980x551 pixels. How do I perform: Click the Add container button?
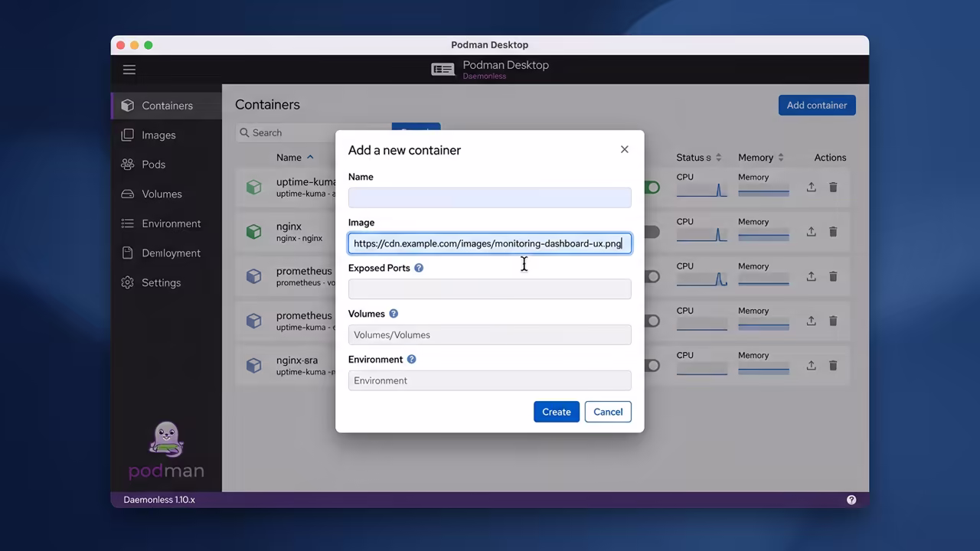[x=817, y=105]
